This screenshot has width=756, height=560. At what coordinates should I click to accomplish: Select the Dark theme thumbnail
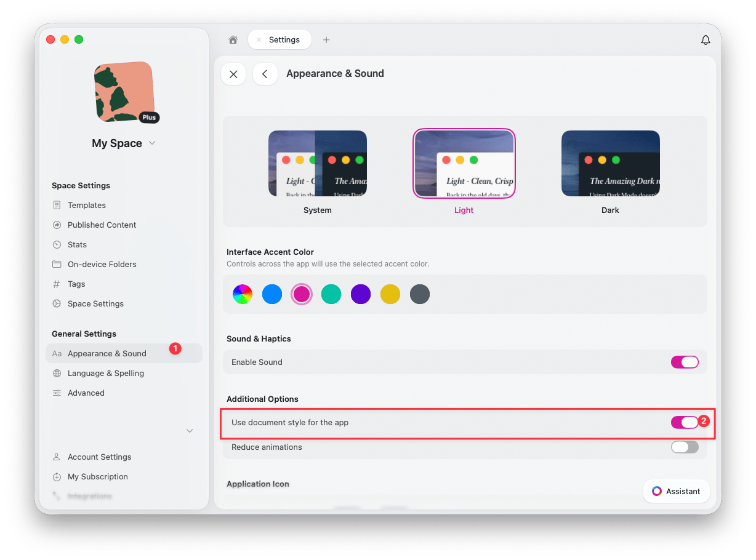pos(611,164)
